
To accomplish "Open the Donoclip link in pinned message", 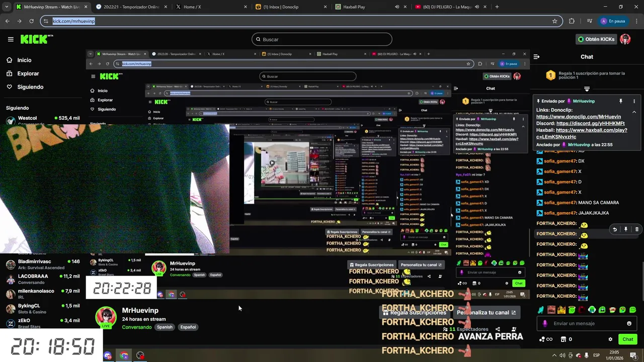I will (x=579, y=117).
